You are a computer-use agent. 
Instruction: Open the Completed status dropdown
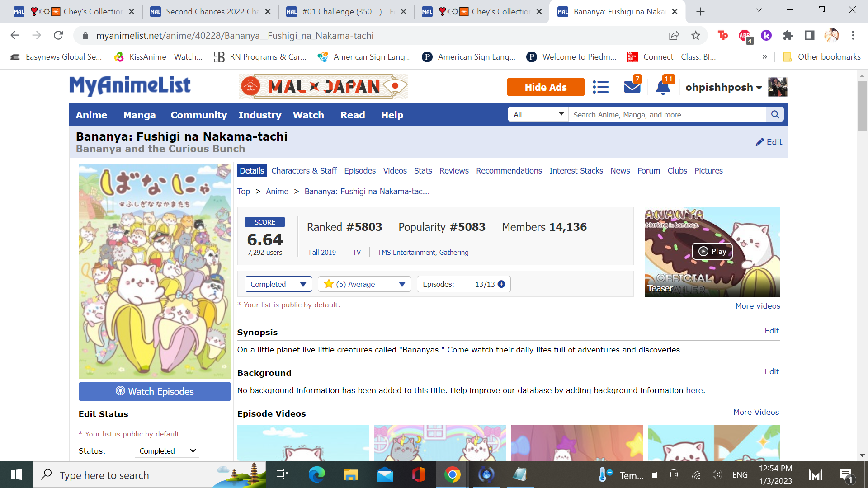coord(278,284)
